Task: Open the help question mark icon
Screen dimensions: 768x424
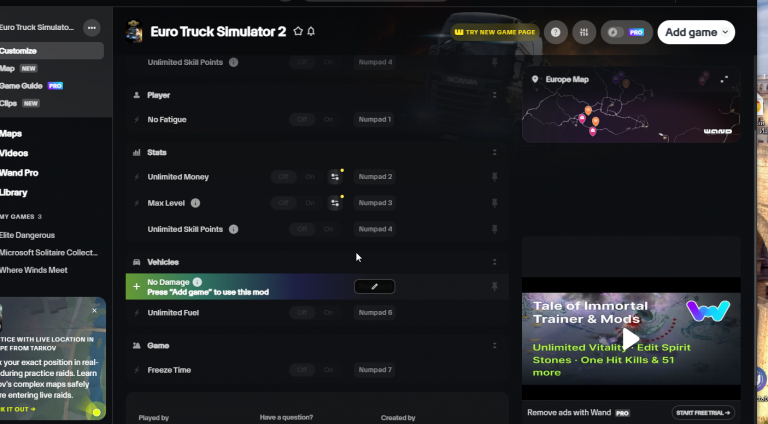Action: click(555, 32)
